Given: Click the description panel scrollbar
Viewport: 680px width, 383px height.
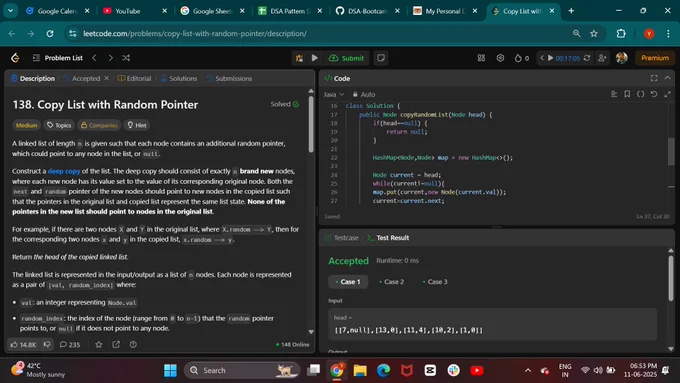Looking at the screenshot, I should pos(311,124).
